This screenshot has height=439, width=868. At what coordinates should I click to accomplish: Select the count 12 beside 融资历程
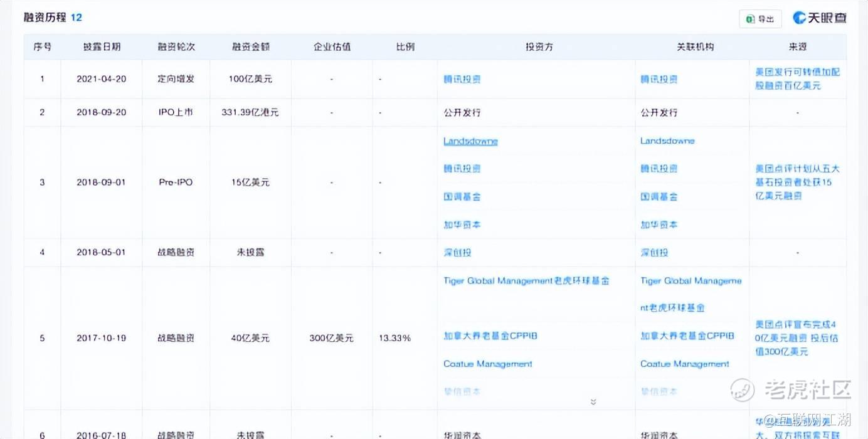click(x=76, y=17)
